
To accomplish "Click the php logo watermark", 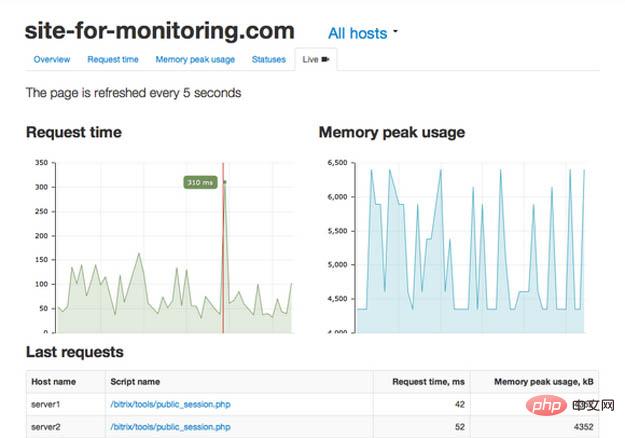I will coord(546,405).
